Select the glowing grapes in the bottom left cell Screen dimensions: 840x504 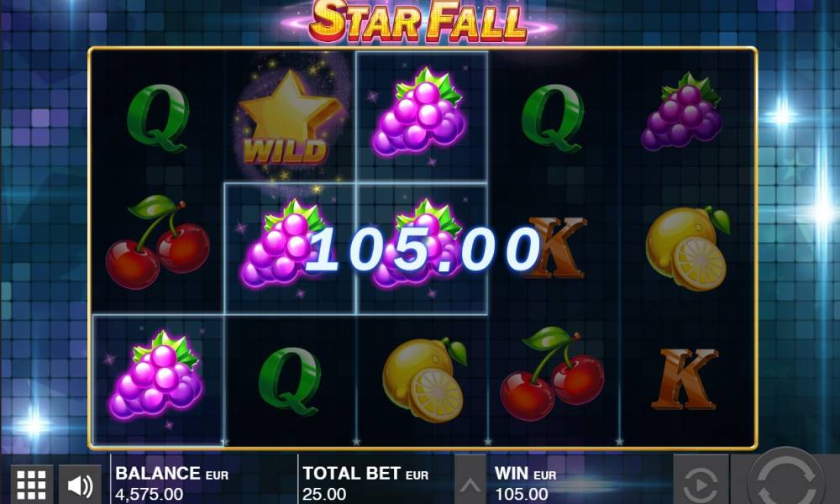pyautogui.click(x=156, y=376)
